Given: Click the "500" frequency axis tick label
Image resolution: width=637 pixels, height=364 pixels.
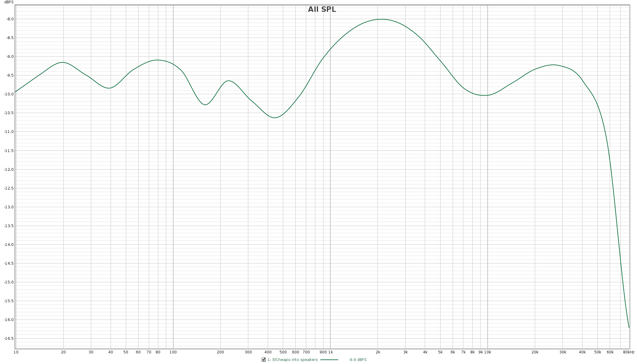Looking at the screenshot, I should 283,352.
